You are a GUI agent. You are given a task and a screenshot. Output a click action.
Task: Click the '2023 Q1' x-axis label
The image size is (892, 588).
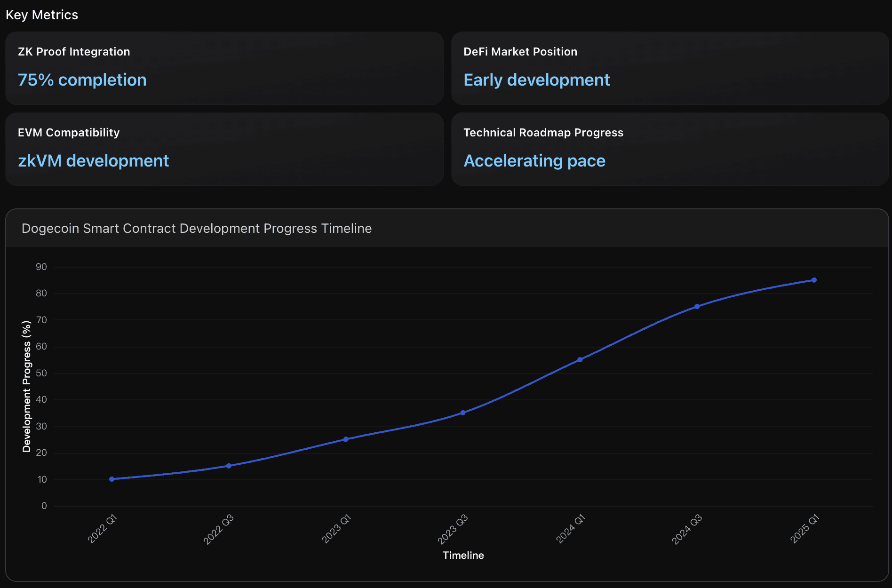pos(336,529)
